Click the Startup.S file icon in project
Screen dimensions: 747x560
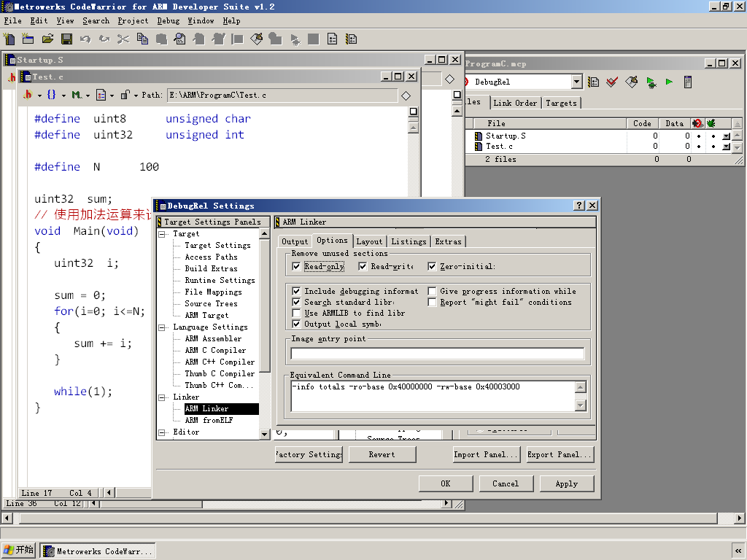(x=479, y=136)
